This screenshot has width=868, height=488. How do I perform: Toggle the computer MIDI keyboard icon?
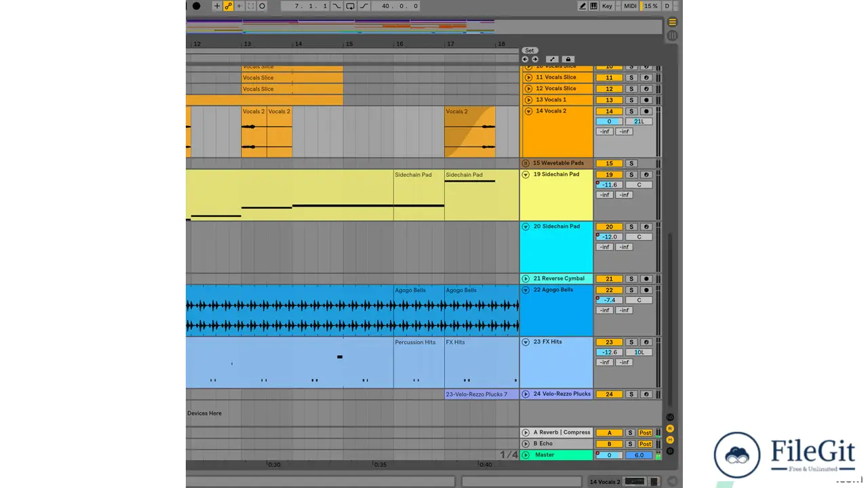pos(594,6)
